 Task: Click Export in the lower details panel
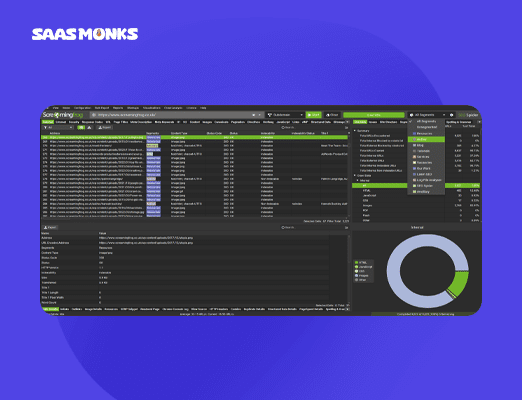coord(50,227)
